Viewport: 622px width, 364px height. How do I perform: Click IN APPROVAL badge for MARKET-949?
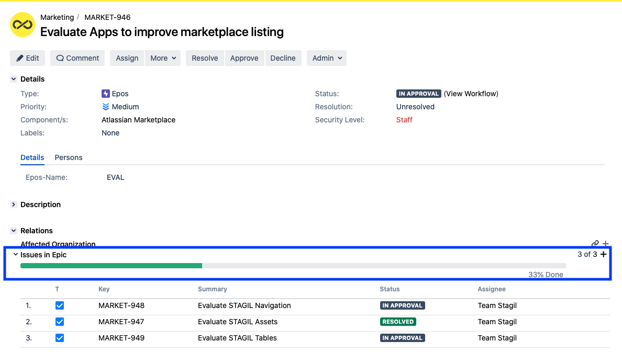tap(402, 338)
